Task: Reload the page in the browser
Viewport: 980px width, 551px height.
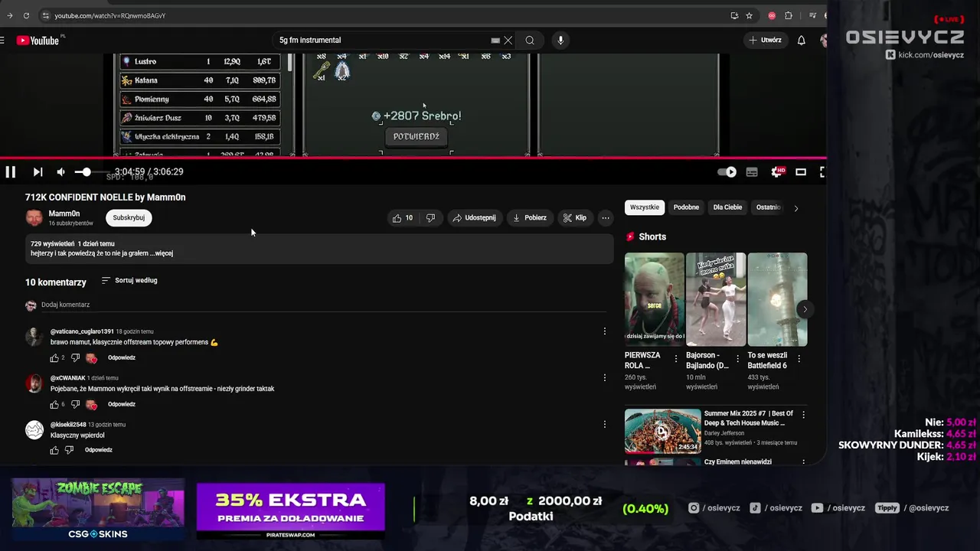Action: 26,15
